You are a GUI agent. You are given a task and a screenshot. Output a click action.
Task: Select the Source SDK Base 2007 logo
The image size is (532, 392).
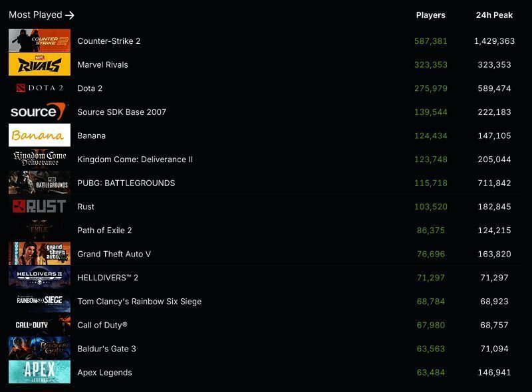[x=39, y=112]
